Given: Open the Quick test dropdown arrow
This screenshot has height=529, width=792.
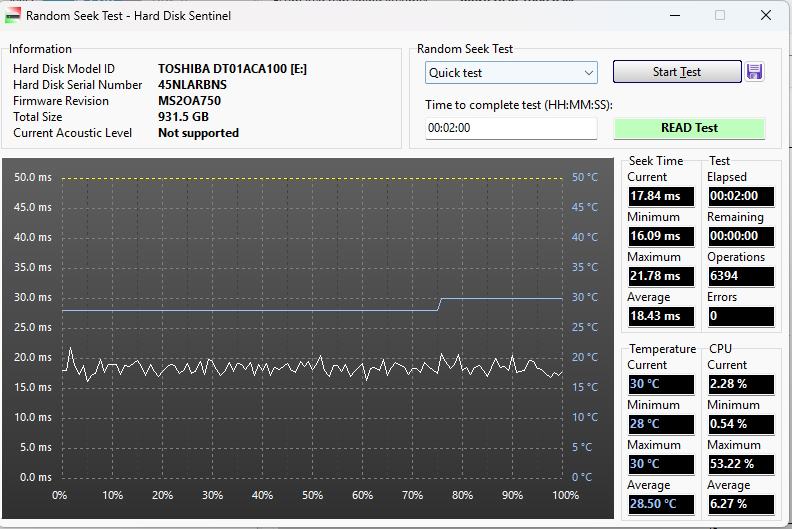Looking at the screenshot, I should pyautogui.click(x=589, y=73).
